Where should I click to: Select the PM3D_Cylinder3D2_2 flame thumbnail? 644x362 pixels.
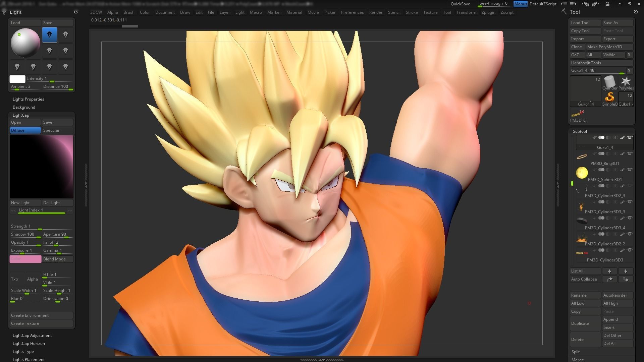click(582, 238)
